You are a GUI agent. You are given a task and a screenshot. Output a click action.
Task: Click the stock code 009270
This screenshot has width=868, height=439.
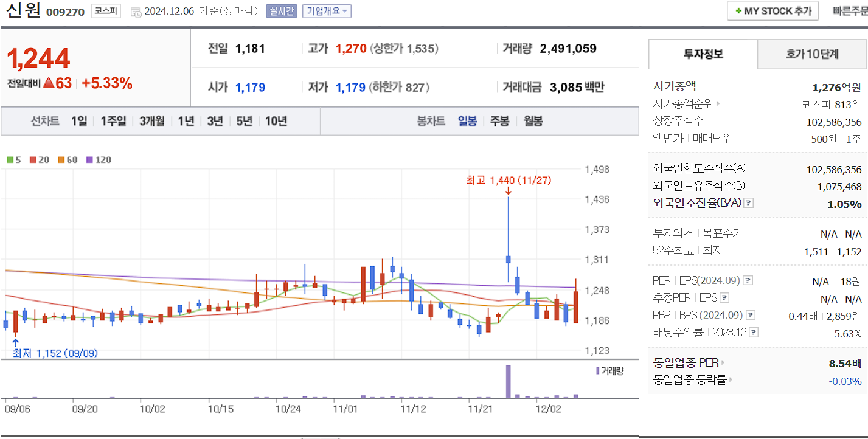point(66,12)
